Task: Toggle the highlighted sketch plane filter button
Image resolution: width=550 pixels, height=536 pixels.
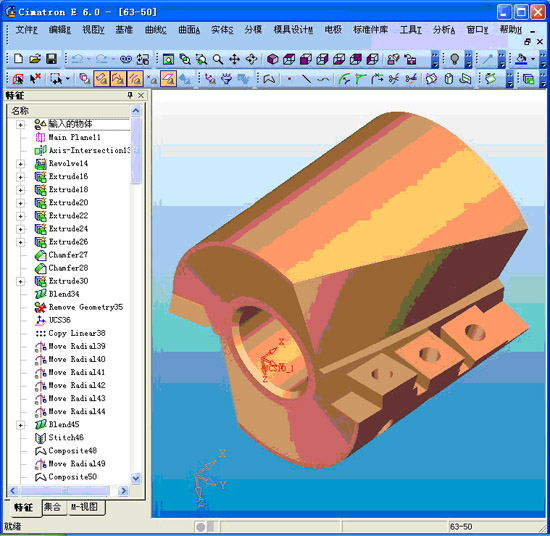Action: point(168,79)
